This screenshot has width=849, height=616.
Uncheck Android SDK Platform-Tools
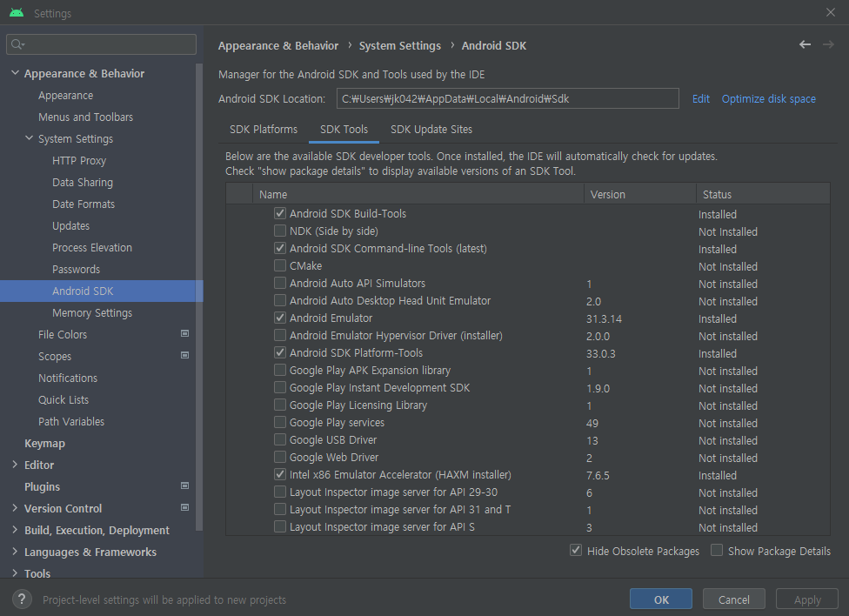click(x=280, y=352)
